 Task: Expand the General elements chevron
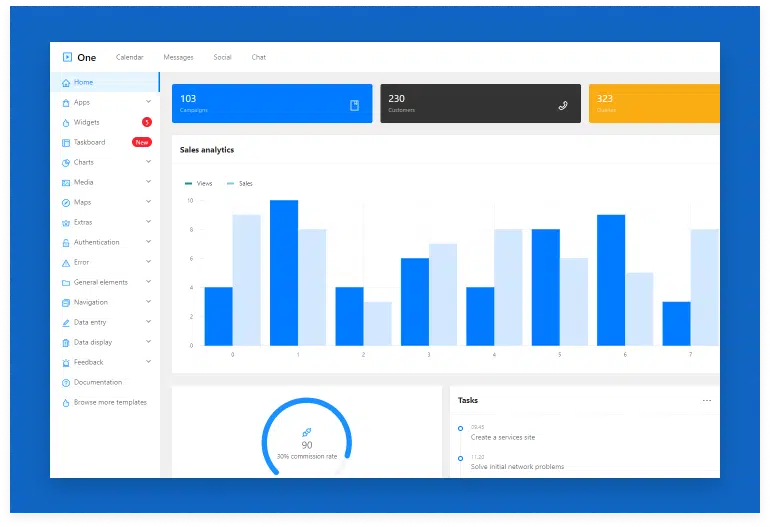pyautogui.click(x=148, y=282)
